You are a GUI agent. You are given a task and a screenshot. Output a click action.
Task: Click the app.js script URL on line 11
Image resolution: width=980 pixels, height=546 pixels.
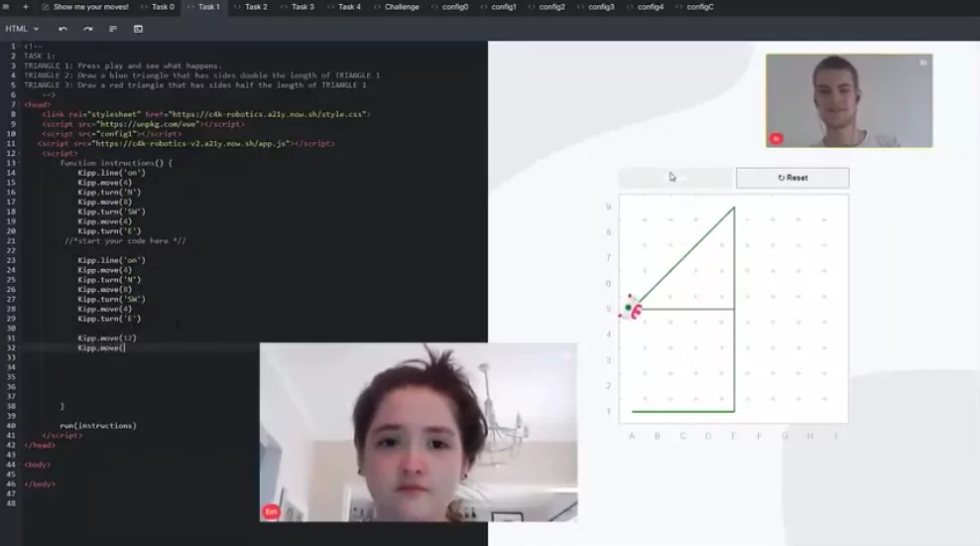tap(191, 144)
